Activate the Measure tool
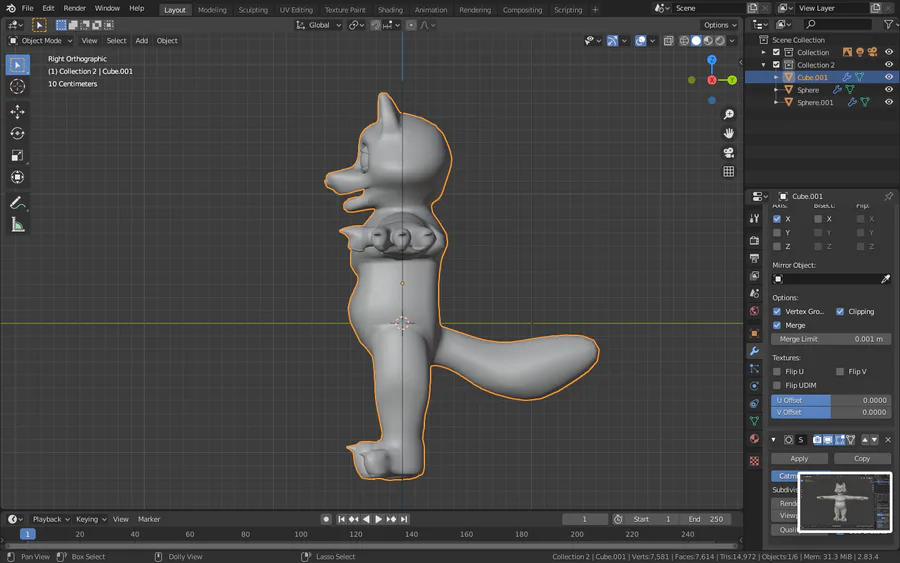The image size is (900, 563). 17,225
